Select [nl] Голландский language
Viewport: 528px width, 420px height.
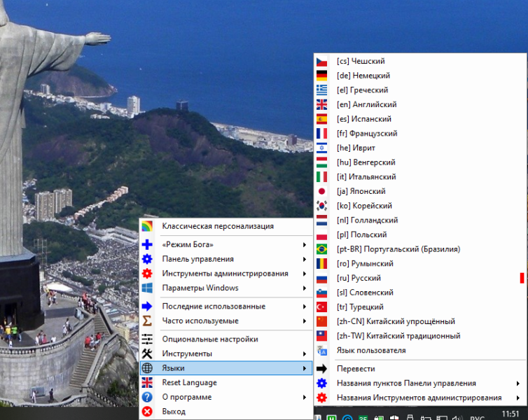pos(420,220)
